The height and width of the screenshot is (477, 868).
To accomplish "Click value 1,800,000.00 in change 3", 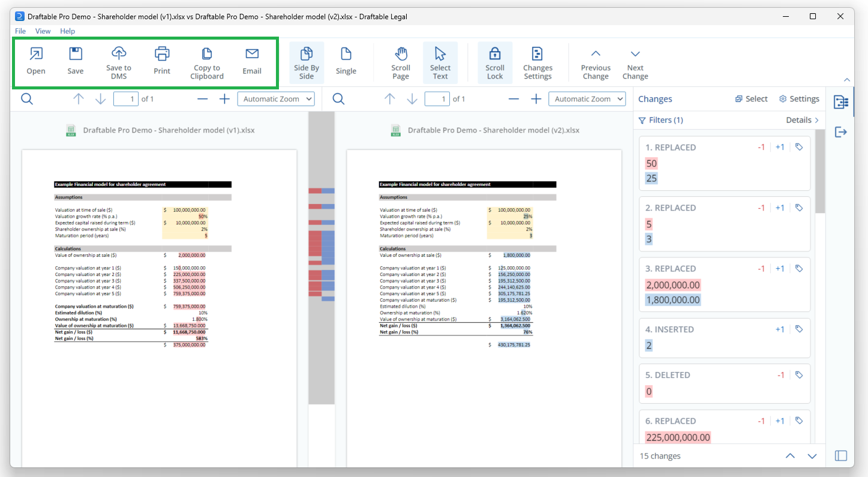I will tap(672, 300).
